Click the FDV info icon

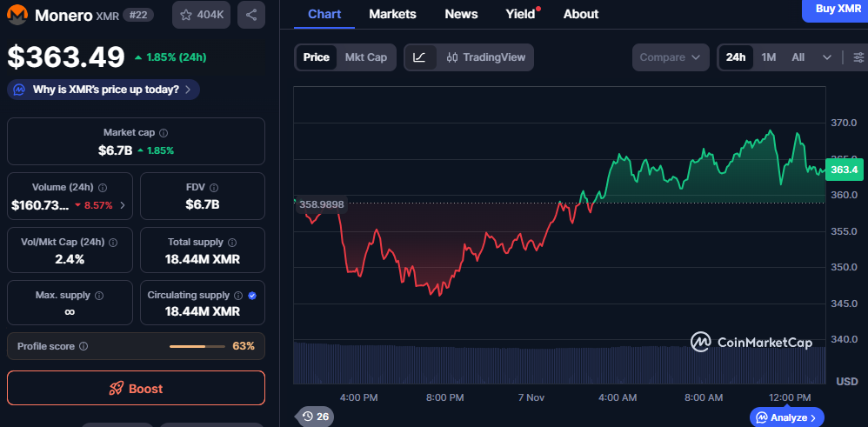click(214, 187)
